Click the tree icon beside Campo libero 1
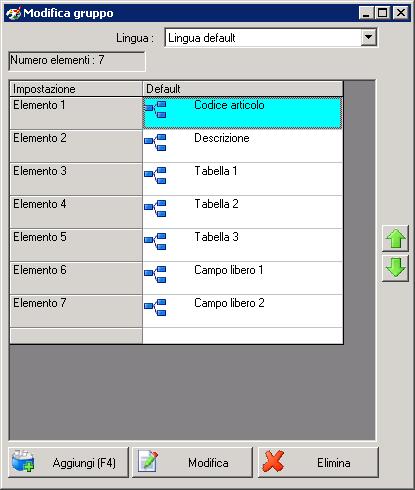Screen dimensions: 415x490 155,274
